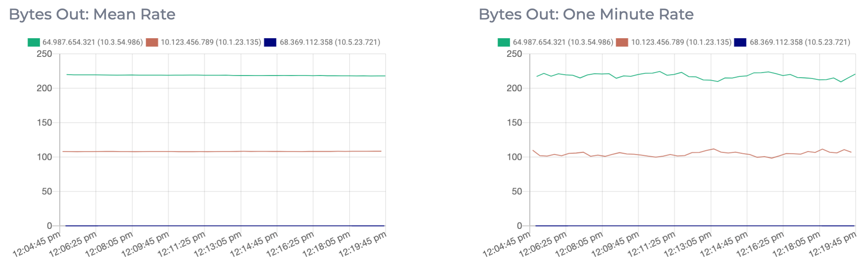The width and height of the screenshot is (868, 273).
Task: Click orange legend swatch in Mean Rate chart
Action: 152,42
